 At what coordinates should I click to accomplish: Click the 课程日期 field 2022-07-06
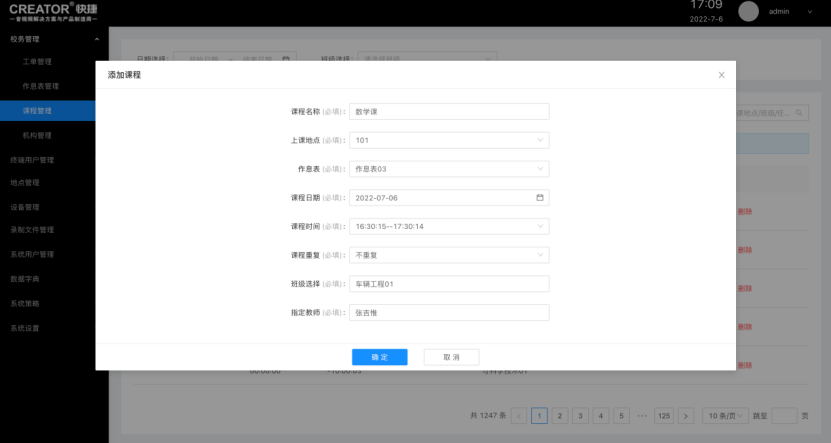coord(449,198)
